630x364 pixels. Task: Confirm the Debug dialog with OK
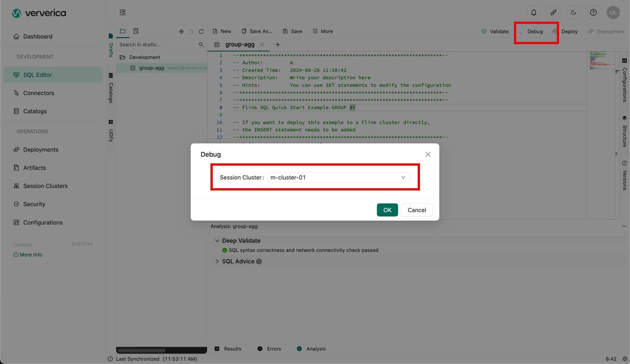point(387,210)
